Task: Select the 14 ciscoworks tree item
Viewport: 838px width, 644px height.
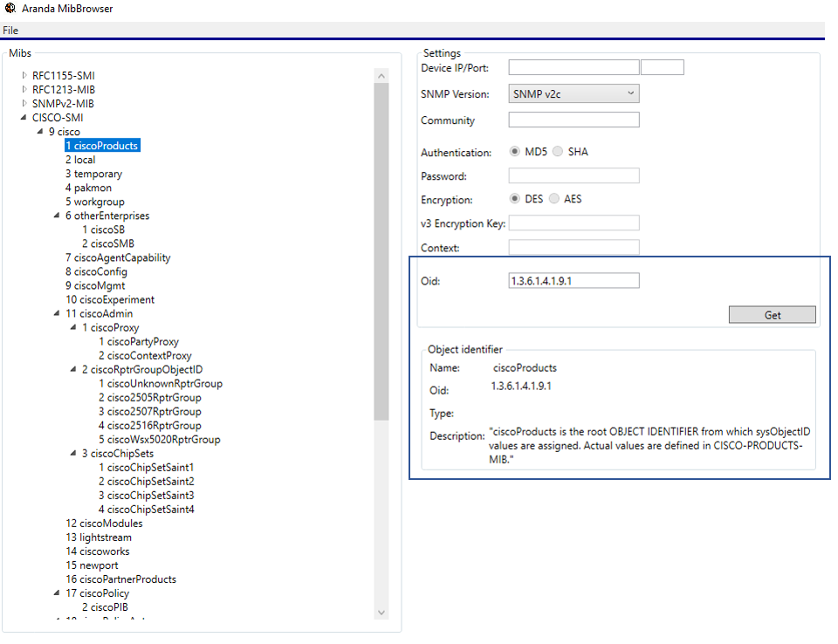Action: [x=97, y=551]
